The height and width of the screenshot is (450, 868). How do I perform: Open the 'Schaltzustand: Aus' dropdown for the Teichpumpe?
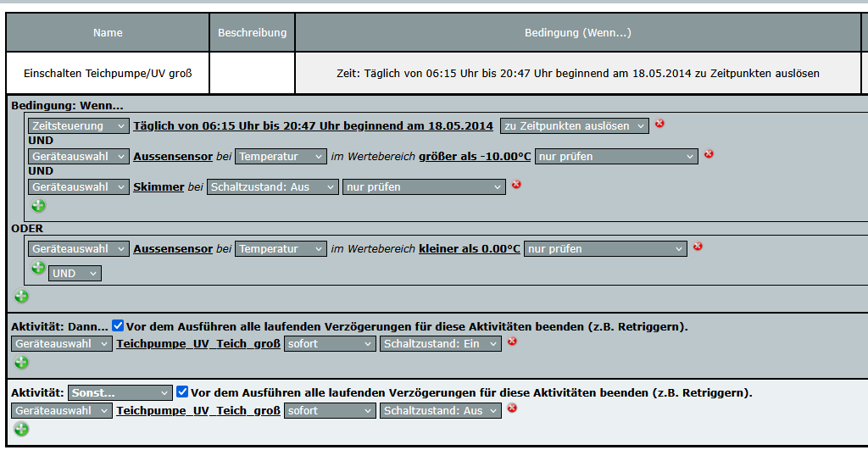[441, 411]
